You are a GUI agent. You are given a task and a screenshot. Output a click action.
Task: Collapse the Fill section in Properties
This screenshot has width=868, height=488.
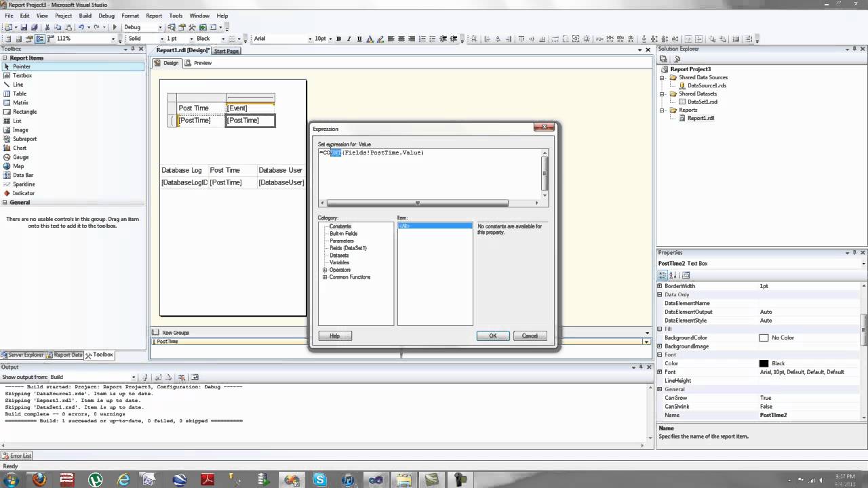[660, 329]
